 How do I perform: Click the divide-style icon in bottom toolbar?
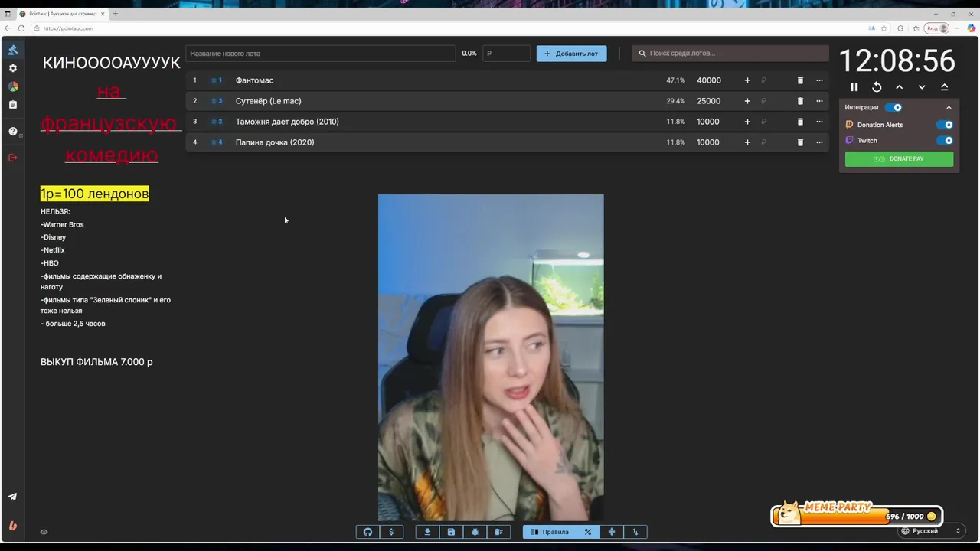[612, 532]
